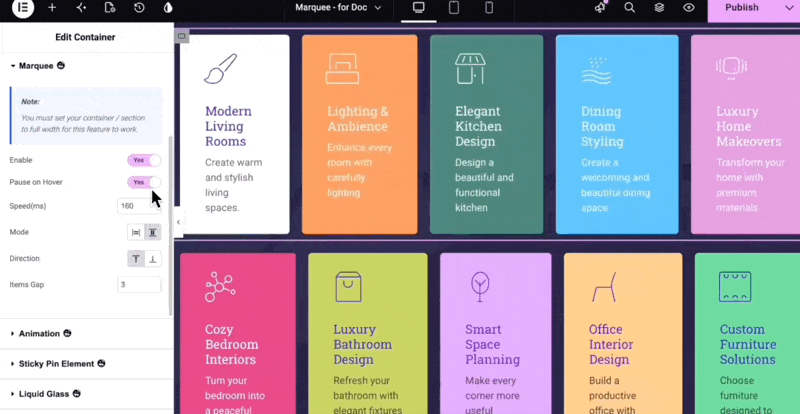Expand the Liquid Glass section
This screenshot has height=414, width=800.
coord(45,394)
